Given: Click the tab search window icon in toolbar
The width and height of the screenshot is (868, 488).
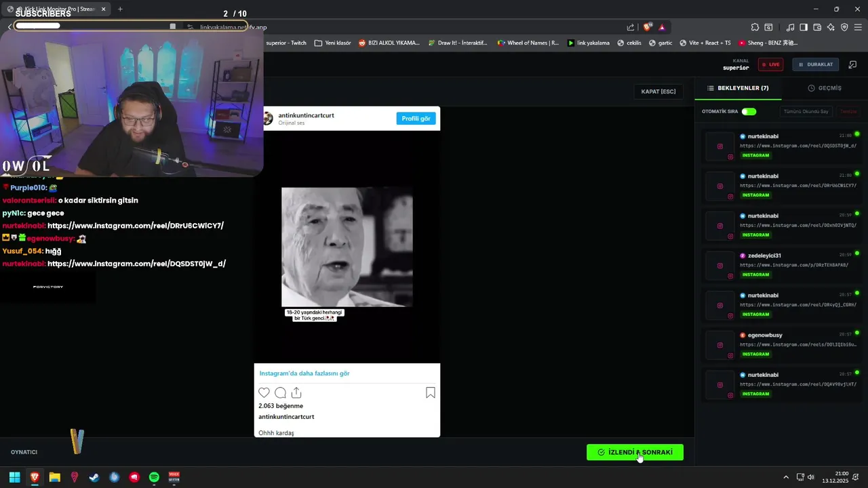Looking at the screenshot, I should coord(768,27).
